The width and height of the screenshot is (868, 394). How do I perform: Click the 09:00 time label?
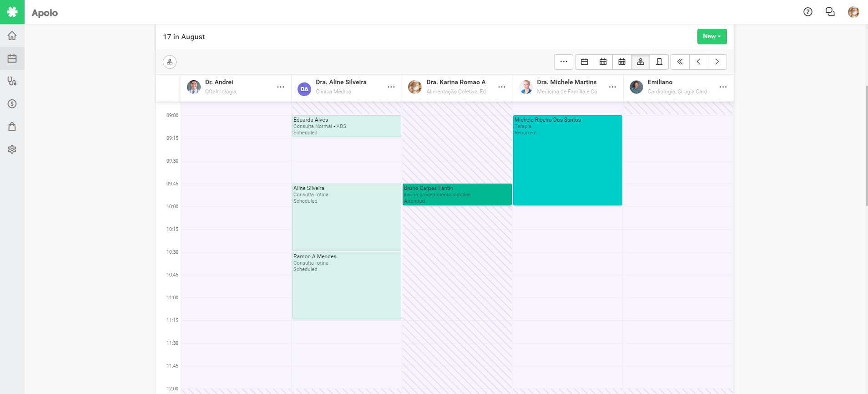(172, 115)
